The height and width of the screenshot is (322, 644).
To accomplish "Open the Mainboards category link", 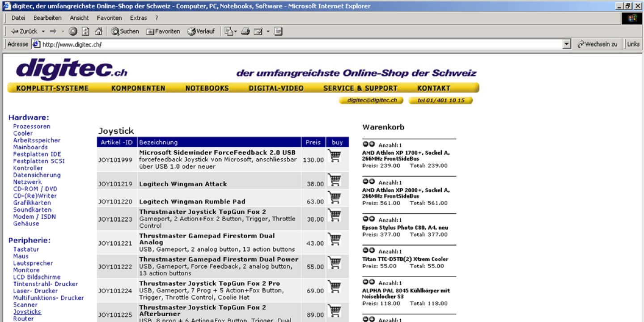I will tap(30, 147).
